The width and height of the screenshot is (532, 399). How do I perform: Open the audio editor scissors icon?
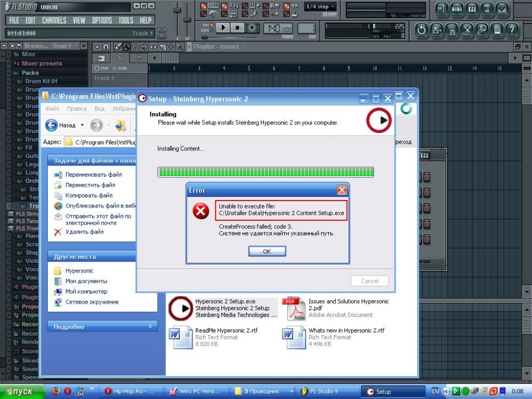click(467, 30)
